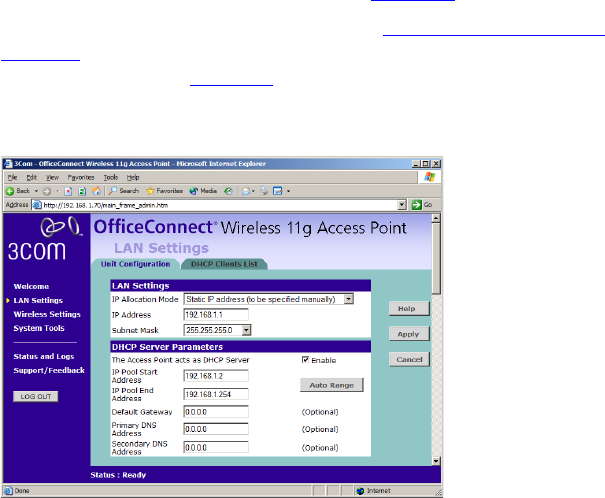Open the Help menu
The image size is (605, 498).
pos(133,177)
